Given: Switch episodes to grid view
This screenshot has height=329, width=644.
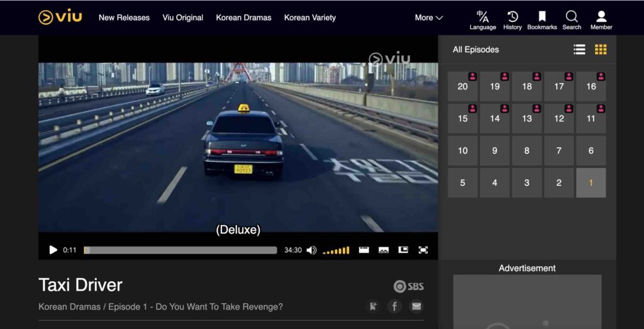Looking at the screenshot, I should click(601, 50).
